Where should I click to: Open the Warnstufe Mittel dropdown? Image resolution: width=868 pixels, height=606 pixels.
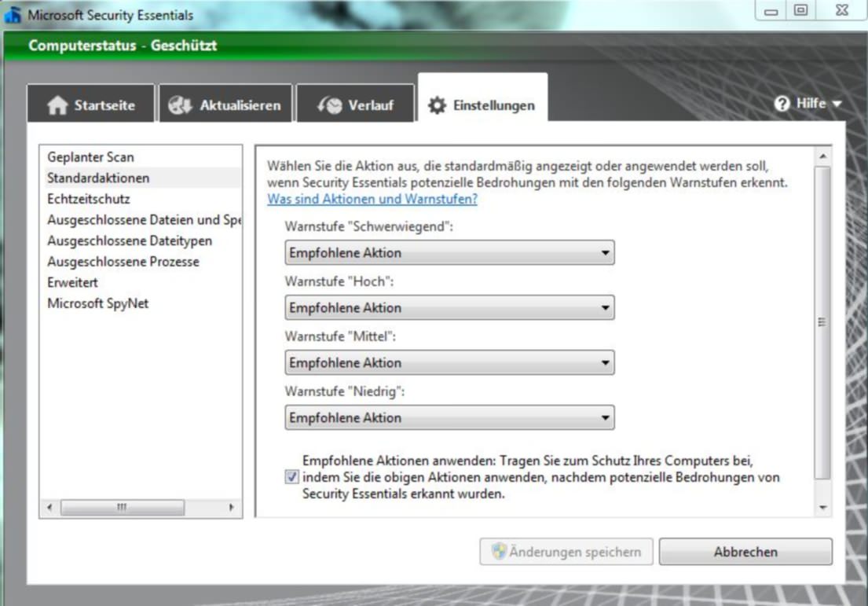click(x=449, y=362)
